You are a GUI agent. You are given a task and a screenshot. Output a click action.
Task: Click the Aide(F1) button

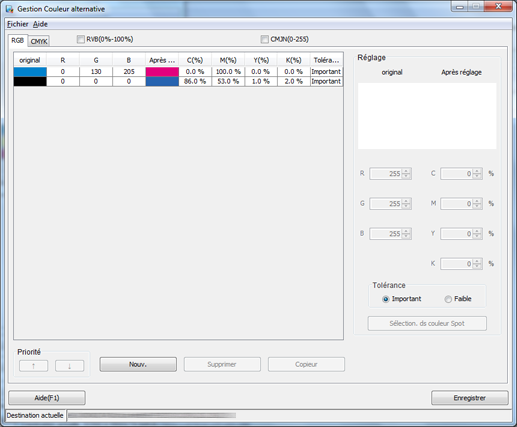coord(47,398)
